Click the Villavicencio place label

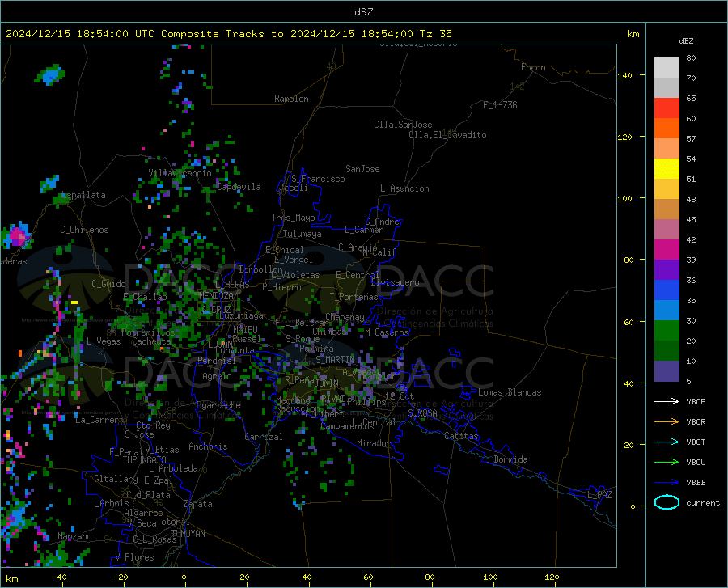pos(180,173)
